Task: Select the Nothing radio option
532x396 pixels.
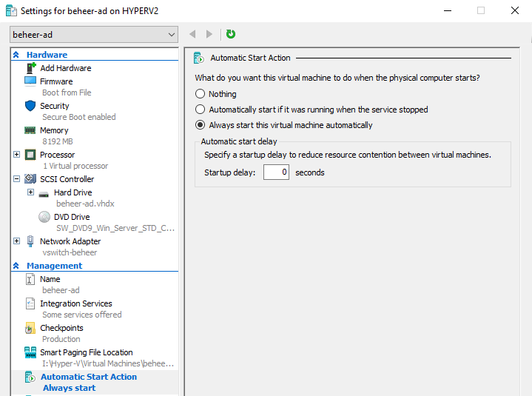Action: pos(201,94)
